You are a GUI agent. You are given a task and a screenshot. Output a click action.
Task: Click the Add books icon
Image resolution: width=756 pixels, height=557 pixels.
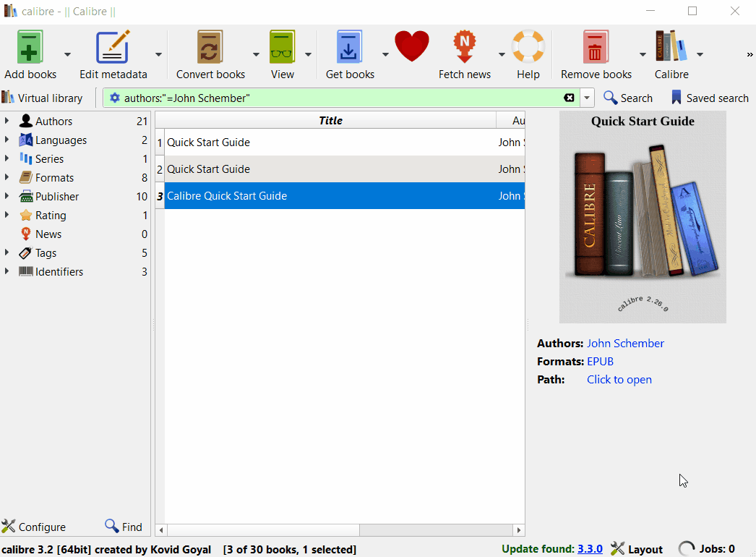coord(30,47)
